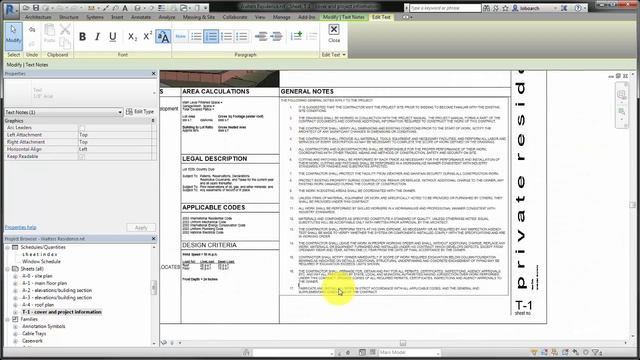Click the Project Browser vertical scrollbar thumb

(154, 287)
